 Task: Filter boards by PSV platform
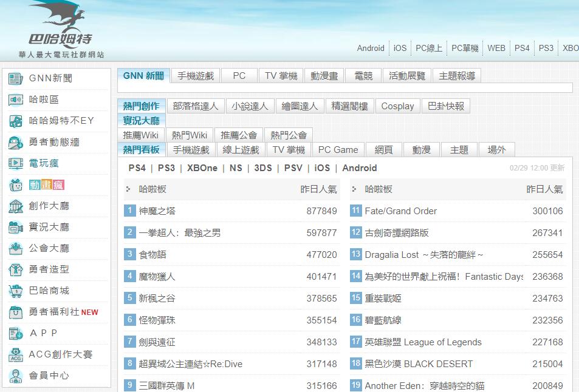click(x=293, y=168)
